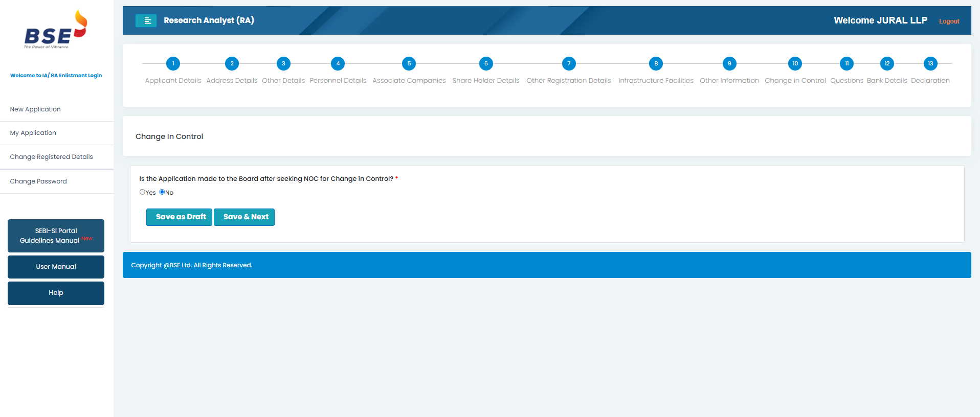Screen dimensions: 980x417
Task: Open Change Registered Details menu item
Action: pyautogui.click(x=52, y=157)
